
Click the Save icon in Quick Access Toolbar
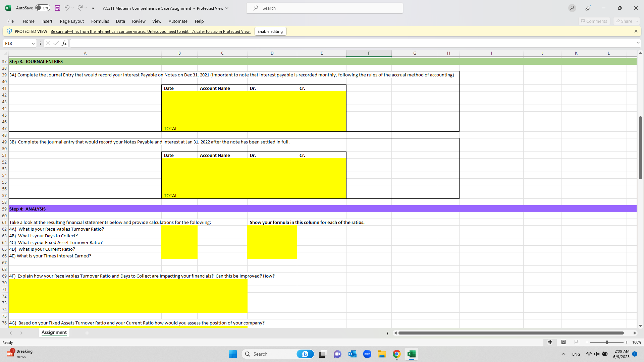tap(57, 8)
